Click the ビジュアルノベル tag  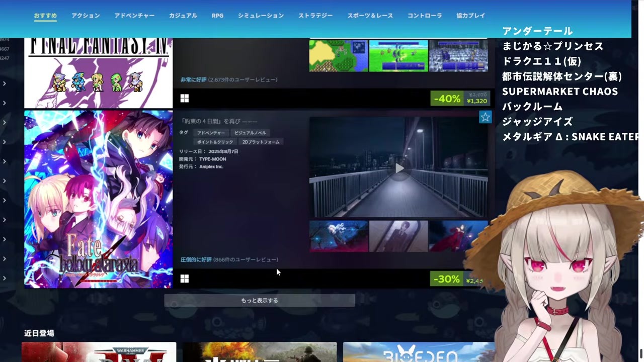pyautogui.click(x=250, y=133)
